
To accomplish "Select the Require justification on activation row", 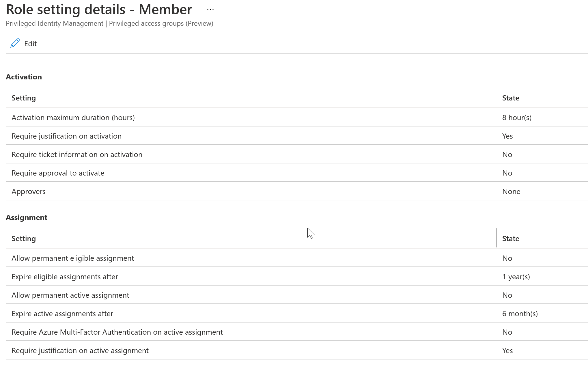I will coord(66,136).
